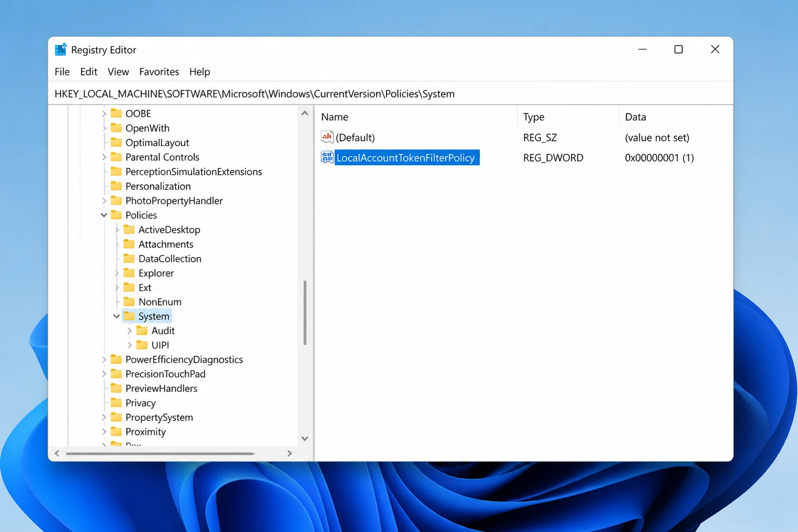Click the horizontal scrollbar thumb in tree pane
The width and height of the screenshot is (798, 532).
coord(160,454)
